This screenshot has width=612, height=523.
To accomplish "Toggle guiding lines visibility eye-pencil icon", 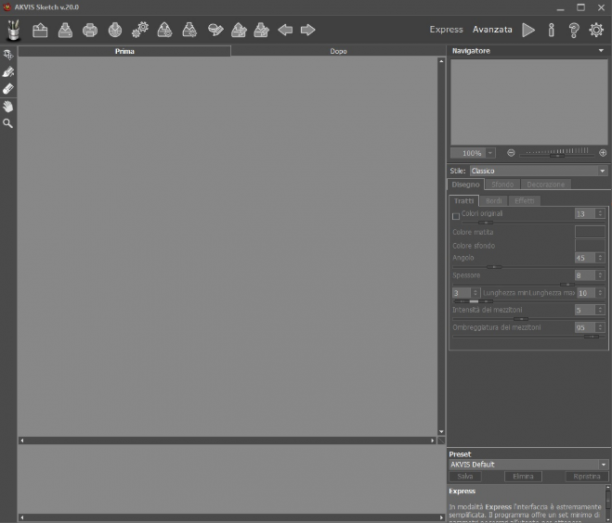I will pyautogui.click(x=215, y=30).
